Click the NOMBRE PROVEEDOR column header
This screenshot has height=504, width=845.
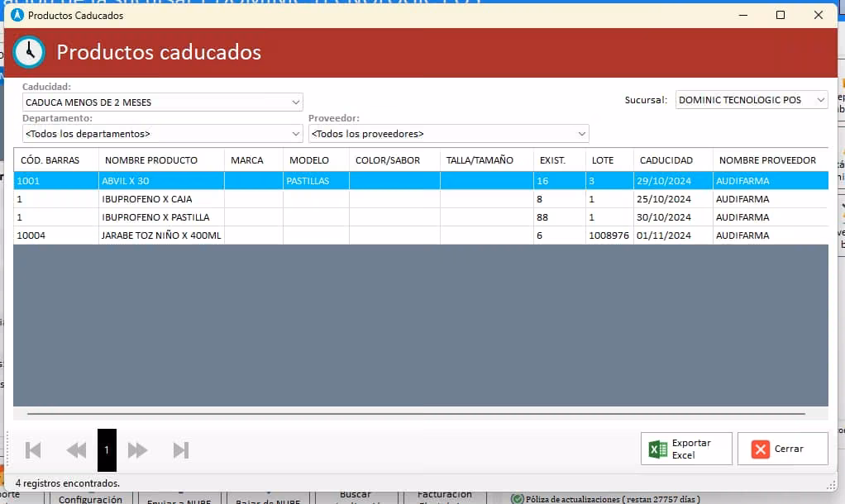point(771,160)
